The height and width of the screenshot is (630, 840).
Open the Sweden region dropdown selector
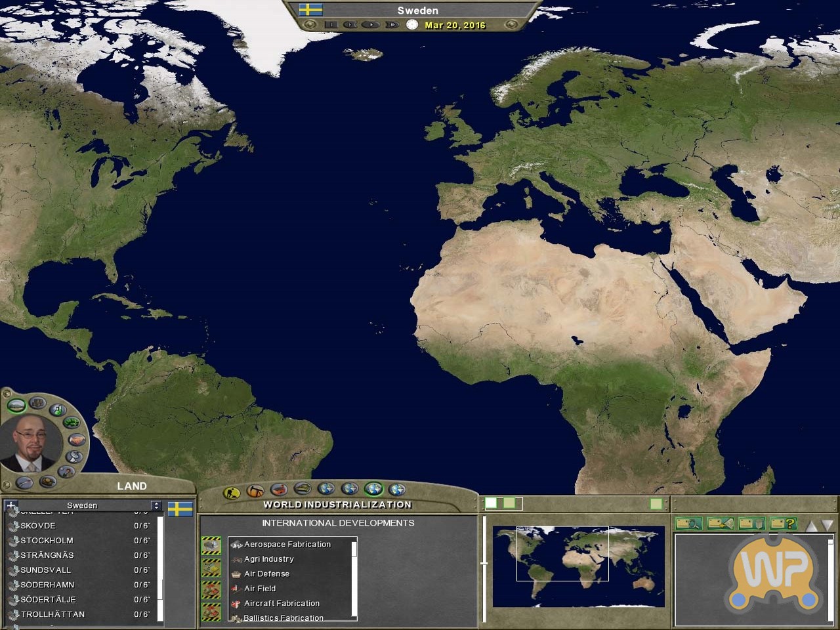[x=156, y=505]
